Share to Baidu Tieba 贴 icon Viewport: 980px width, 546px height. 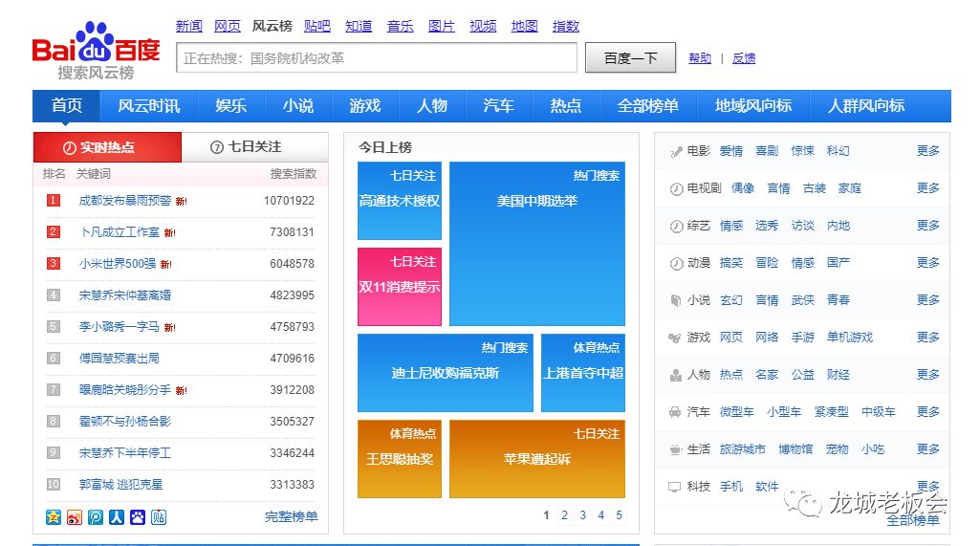[159, 517]
